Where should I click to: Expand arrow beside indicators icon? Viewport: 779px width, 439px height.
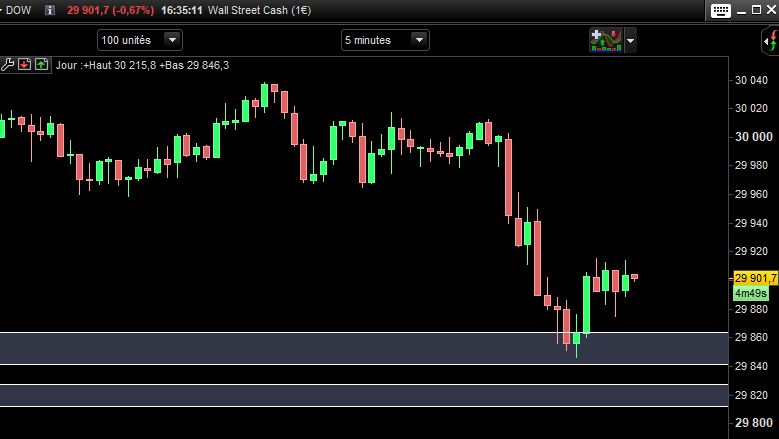click(630, 41)
